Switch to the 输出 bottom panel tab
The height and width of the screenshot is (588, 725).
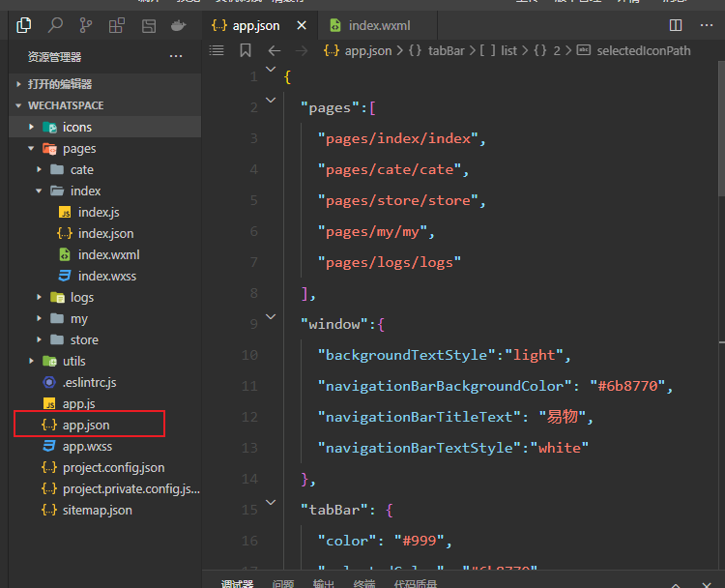pos(323,584)
